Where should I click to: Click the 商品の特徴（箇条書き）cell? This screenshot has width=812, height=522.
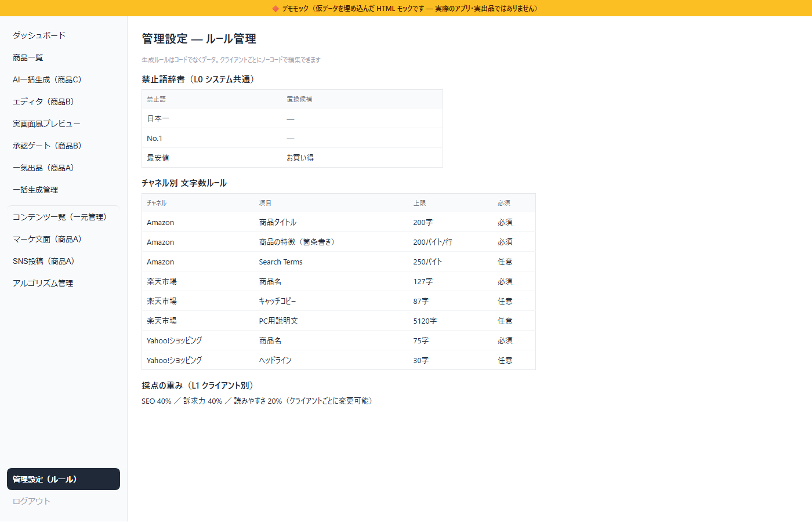tap(331, 242)
